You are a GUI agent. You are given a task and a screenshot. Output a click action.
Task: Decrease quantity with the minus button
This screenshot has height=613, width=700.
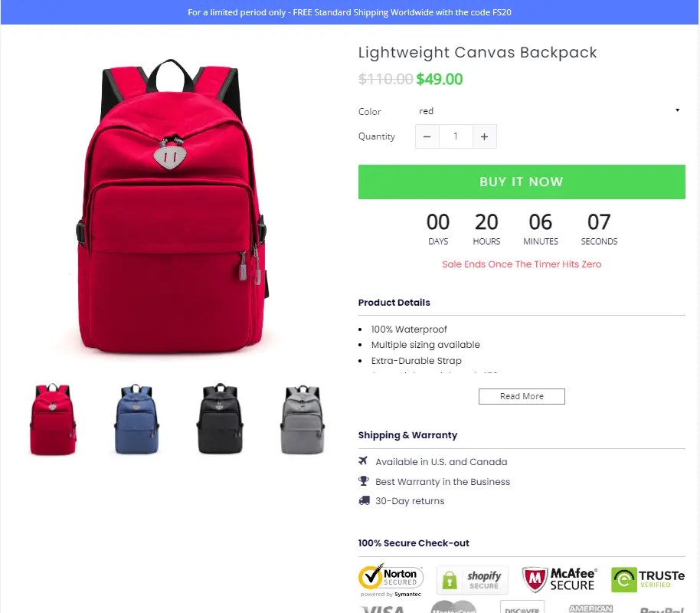[427, 136]
